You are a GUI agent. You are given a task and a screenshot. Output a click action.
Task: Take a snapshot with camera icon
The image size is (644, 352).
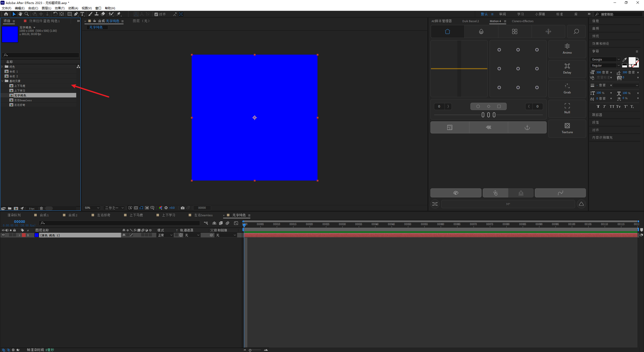tap(183, 208)
